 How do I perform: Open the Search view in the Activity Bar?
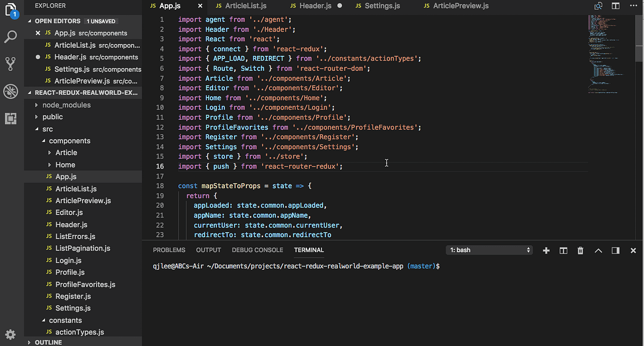pos(11,38)
